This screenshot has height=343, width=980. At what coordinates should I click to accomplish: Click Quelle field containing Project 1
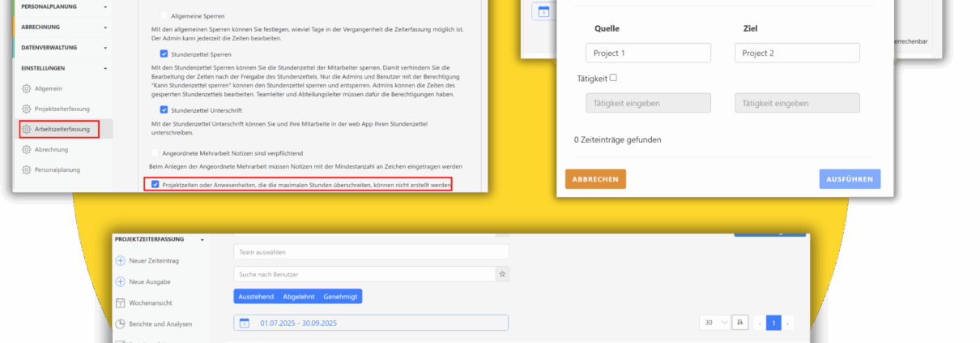[648, 53]
